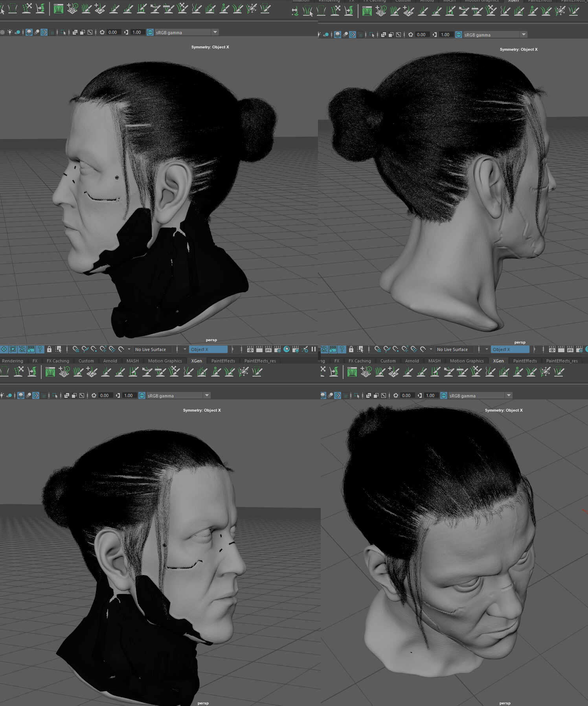Click last grass brush icon in bottom-left shelf
588x706 pixels.
[257, 371]
